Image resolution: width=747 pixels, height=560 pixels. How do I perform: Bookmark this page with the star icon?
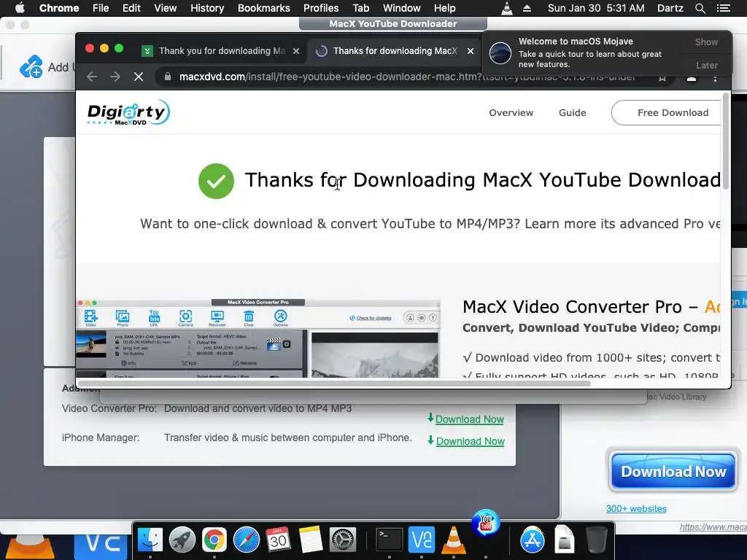662,78
